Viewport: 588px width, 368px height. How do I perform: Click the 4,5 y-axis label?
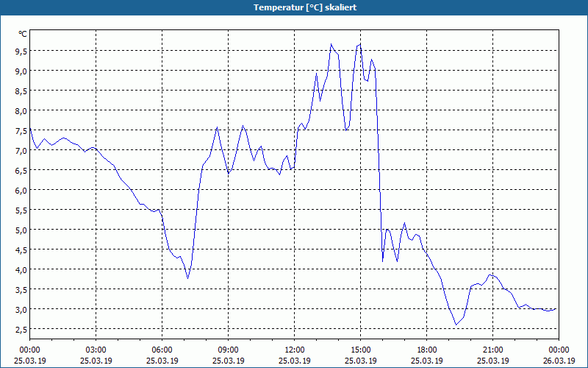tap(21, 250)
